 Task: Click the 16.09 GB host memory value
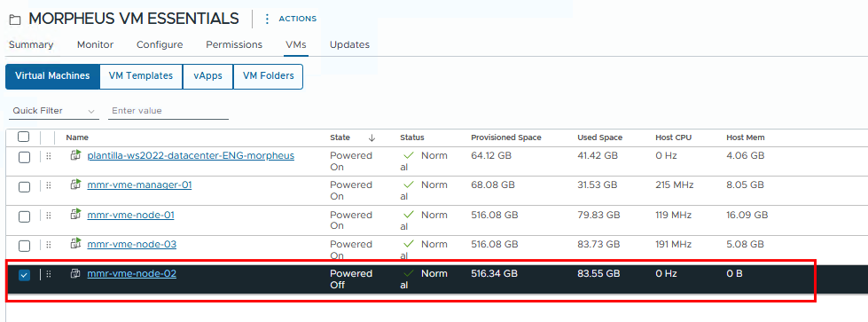(x=747, y=214)
